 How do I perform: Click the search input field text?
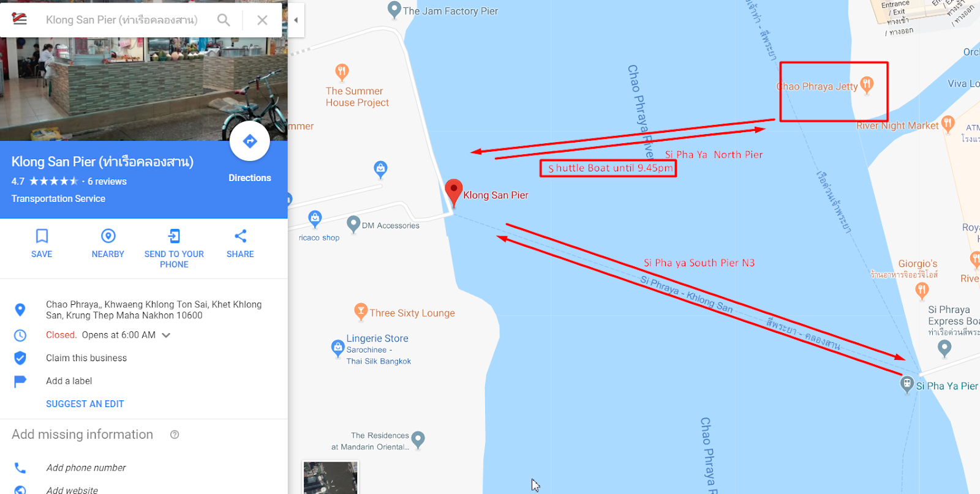(122, 20)
